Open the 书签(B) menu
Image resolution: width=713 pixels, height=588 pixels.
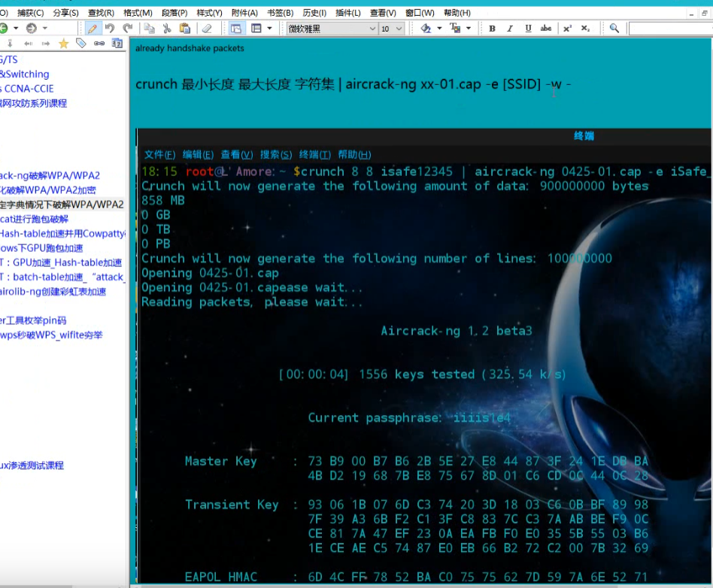[280, 13]
